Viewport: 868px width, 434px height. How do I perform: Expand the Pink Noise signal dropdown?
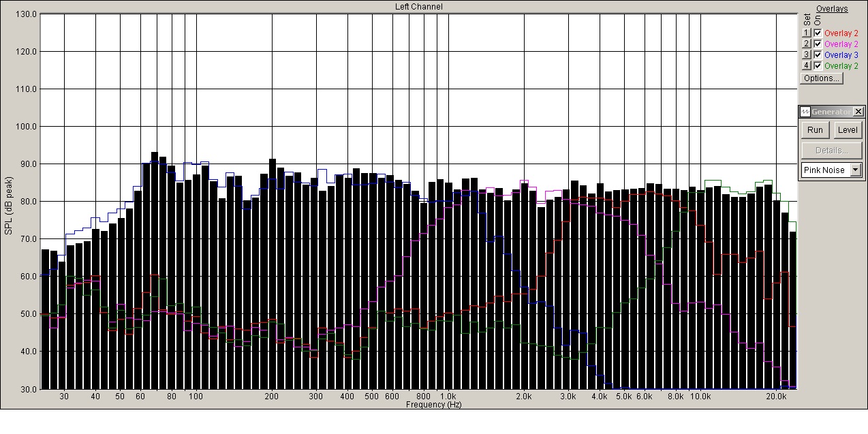856,170
